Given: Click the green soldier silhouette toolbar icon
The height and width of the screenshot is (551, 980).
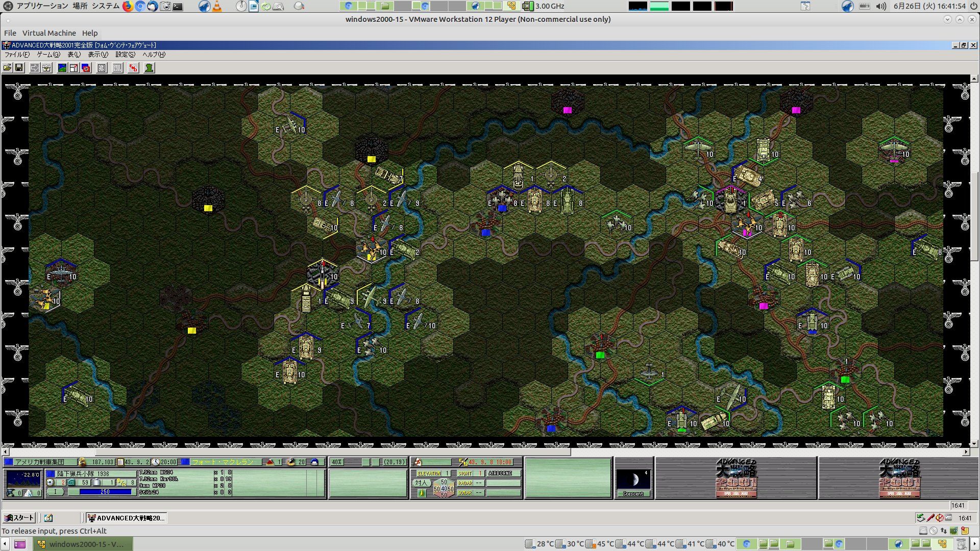Looking at the screenshot, I should (x=149, y=68).
